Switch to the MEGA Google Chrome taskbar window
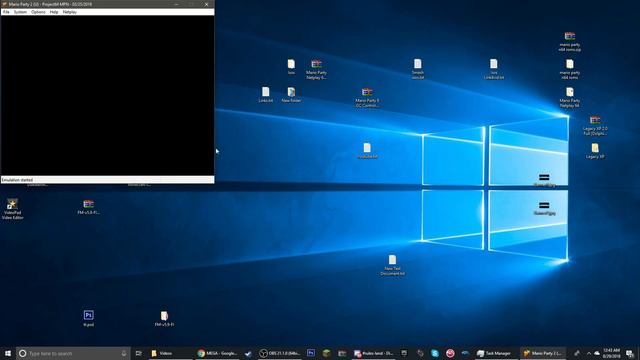640x360 pixels. [217, 353]
